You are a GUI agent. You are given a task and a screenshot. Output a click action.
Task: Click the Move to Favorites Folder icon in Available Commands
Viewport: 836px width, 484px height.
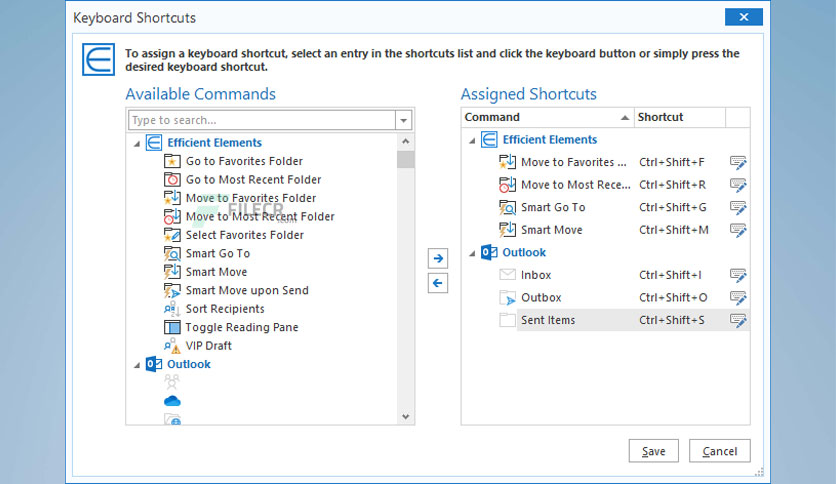pos(172,198)
